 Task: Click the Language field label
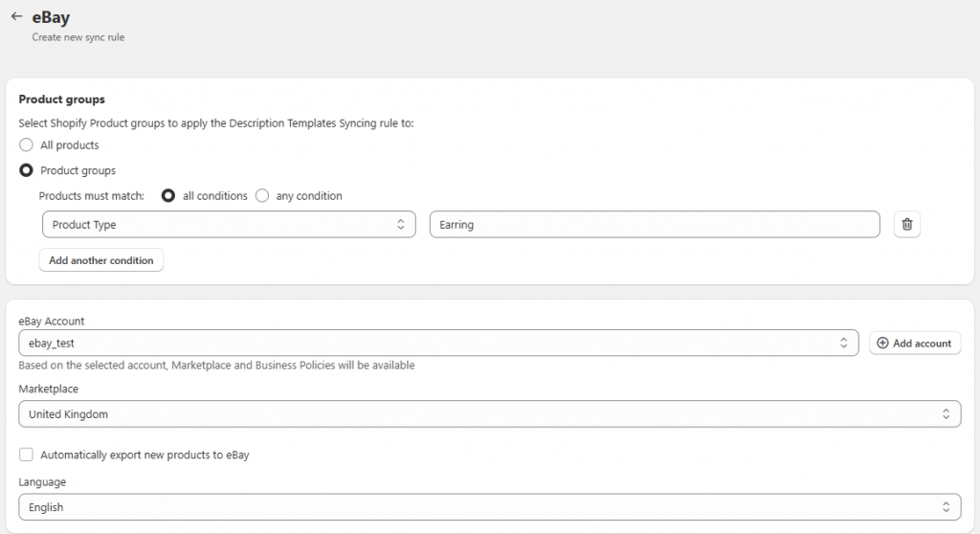point(42,481)
